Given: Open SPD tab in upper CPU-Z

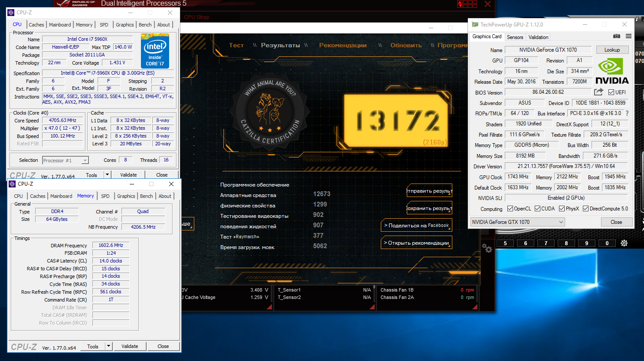Looking at the screenshot, I should click(104, 25).
